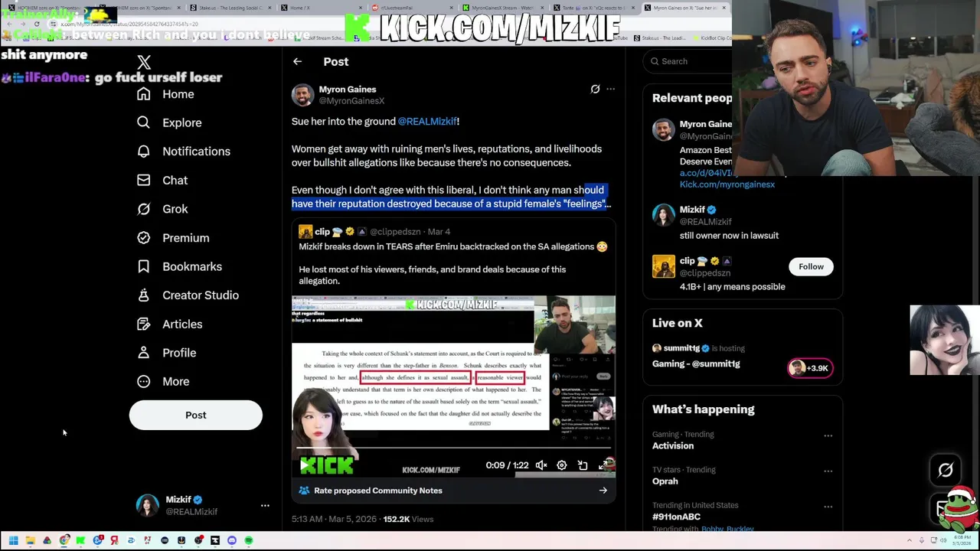This screenshot has width=980, height=551.
Task: Click the Explore magnifier icon
Action: [143, 122]
